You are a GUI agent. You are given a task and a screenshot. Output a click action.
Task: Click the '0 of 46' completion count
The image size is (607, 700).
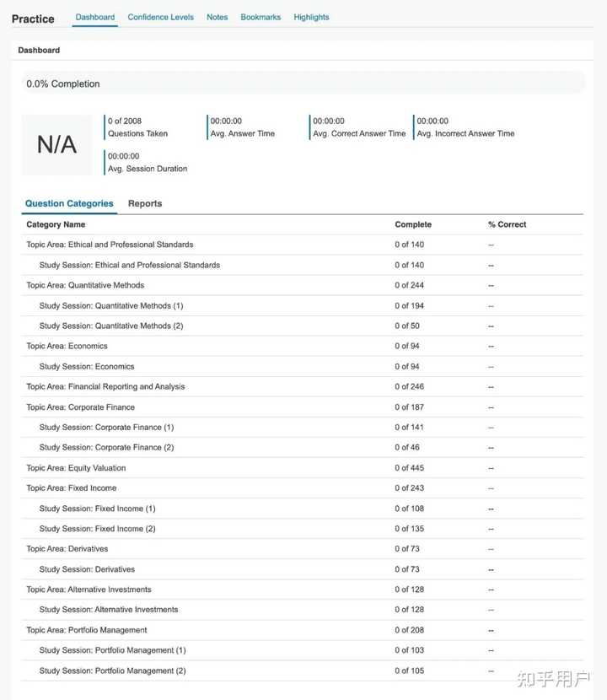point(407,447)
